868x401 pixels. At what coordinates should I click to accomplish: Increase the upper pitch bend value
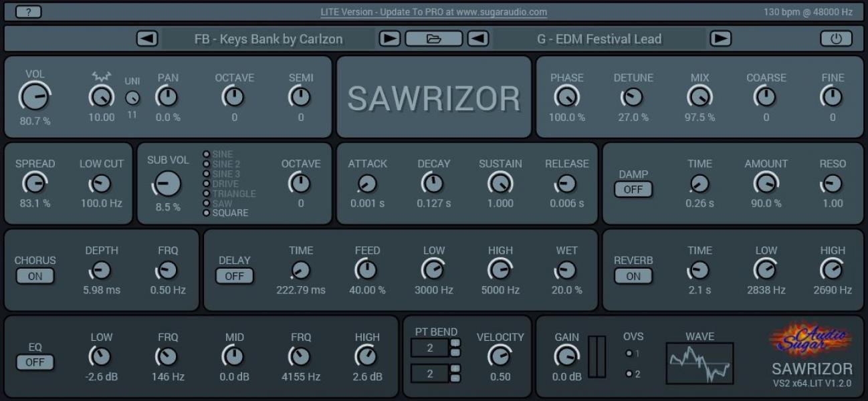[x=456, y=344]
